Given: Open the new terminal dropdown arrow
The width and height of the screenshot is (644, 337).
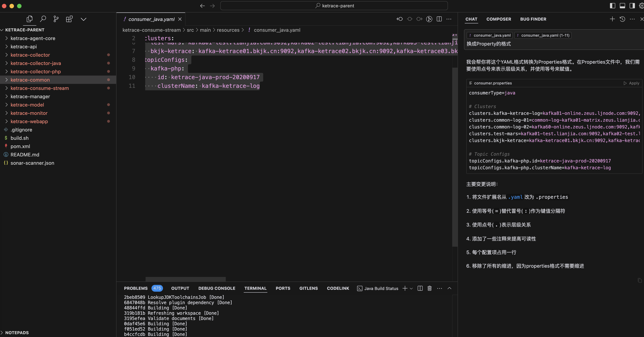Looking at the screenshot, I should point(411,288).
